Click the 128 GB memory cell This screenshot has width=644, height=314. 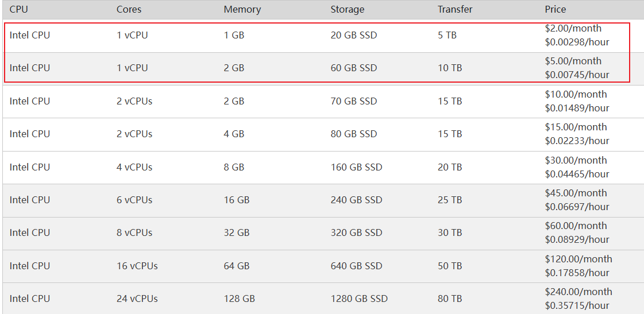(x=239, y=299)
